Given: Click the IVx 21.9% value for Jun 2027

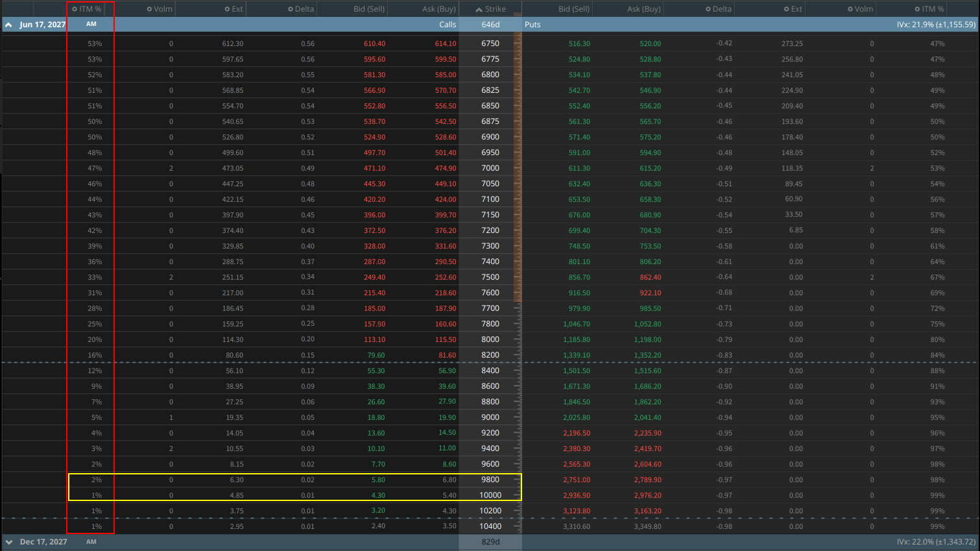Looking at the screenshot, I should 936,25.
